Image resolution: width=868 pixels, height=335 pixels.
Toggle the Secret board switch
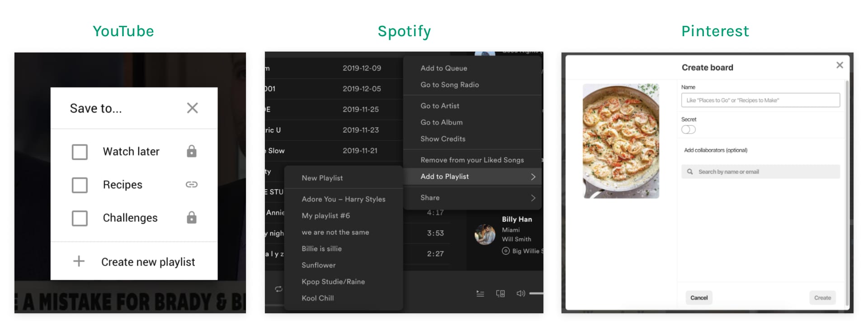(x=689, y=129)
